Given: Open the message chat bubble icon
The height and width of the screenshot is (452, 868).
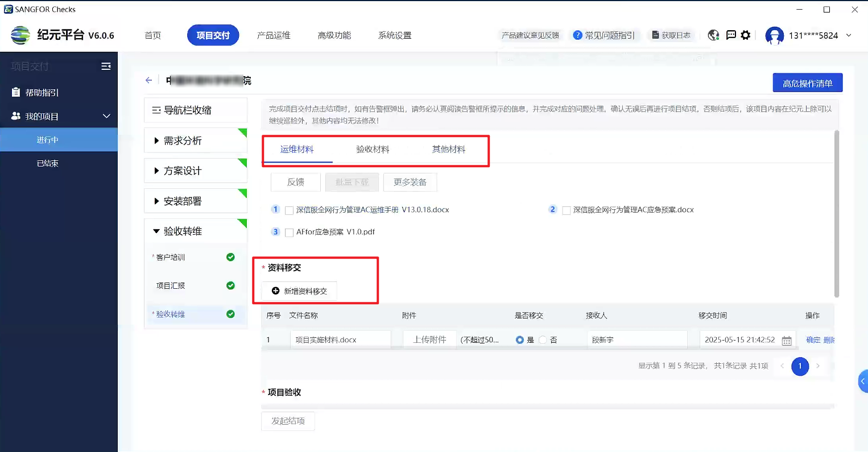Looking at the screenshot, I should point(731,35).
